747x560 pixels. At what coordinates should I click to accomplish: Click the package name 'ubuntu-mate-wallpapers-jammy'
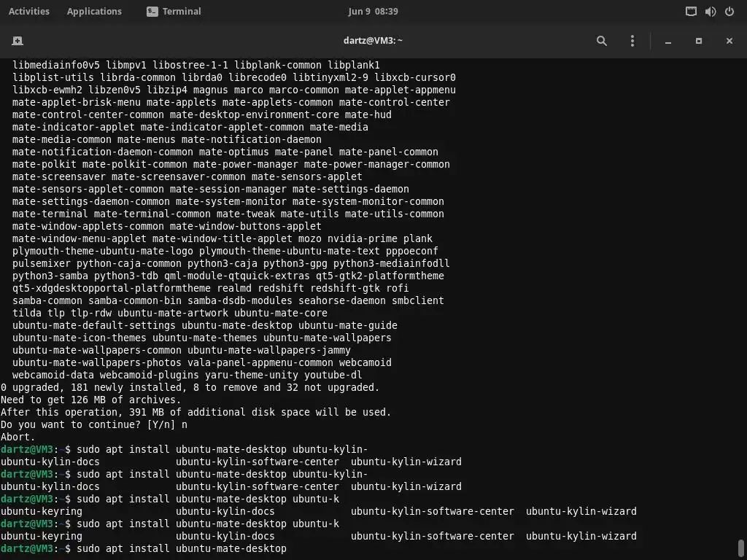pyautogui.click(x=268, y=351)
